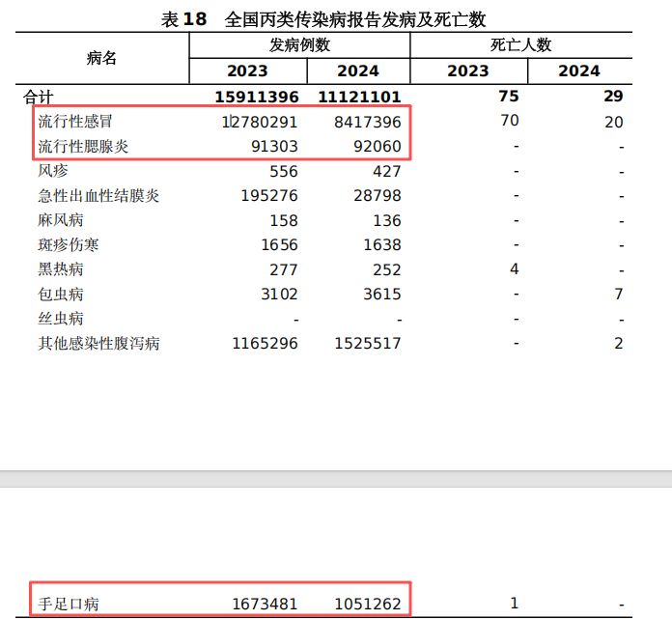The width and height of the screenshot is (672, 620).
Task: Select the 1051262 hand-foot-mouth case value
Action: coord(368,605)
